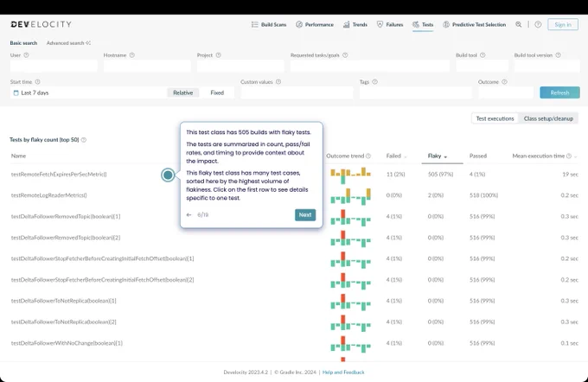Click help icon beside Tests by flaky count

[84, 140]
